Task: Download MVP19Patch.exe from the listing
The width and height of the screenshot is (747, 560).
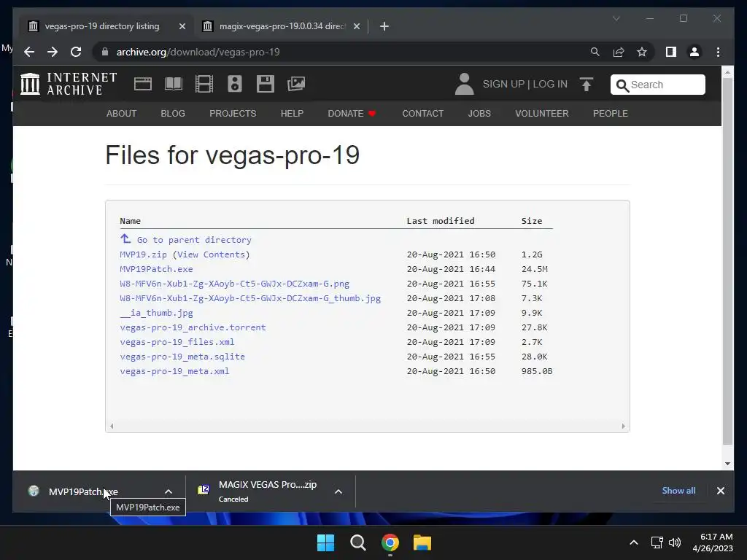Action: tap(156, 269)
